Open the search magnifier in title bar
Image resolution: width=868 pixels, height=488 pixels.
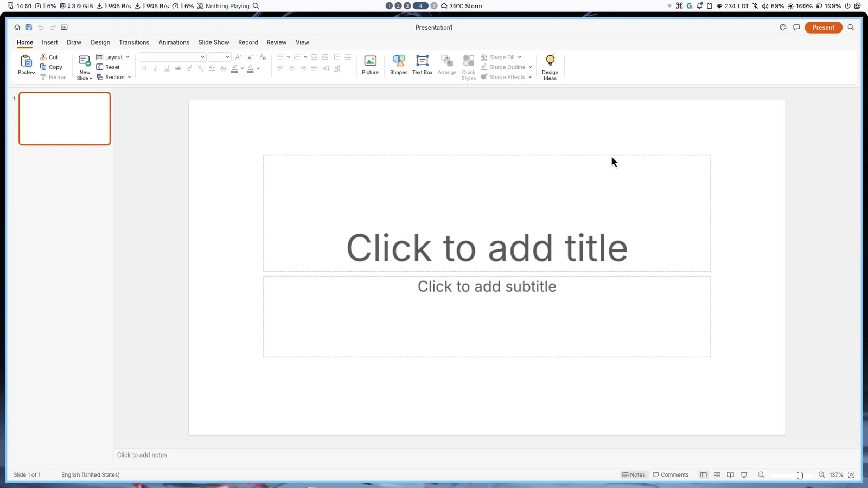coord(851,28)
